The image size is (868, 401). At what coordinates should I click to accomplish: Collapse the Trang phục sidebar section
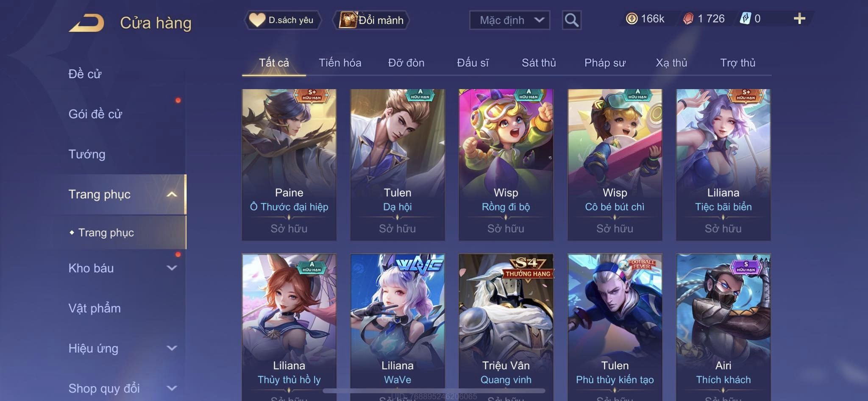pyautogui.click(x=172, y=195)
